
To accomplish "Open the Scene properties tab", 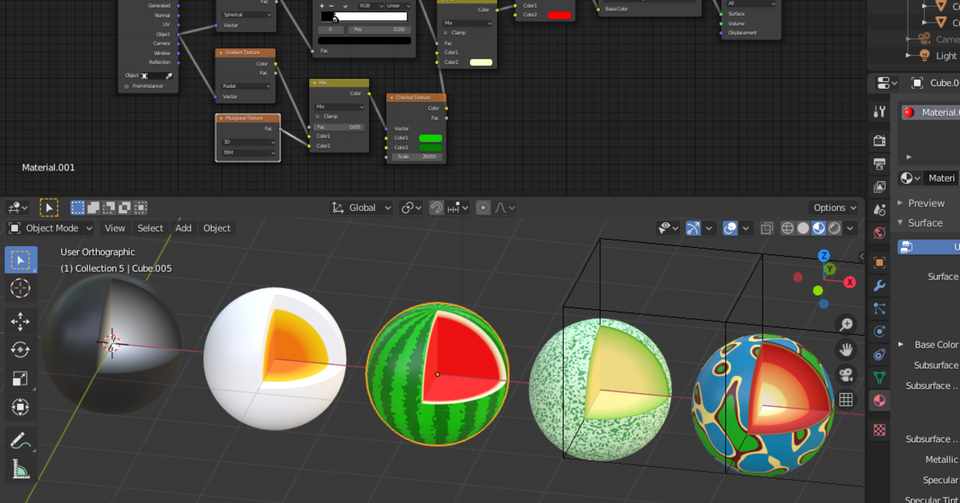I will pos(880,210).
